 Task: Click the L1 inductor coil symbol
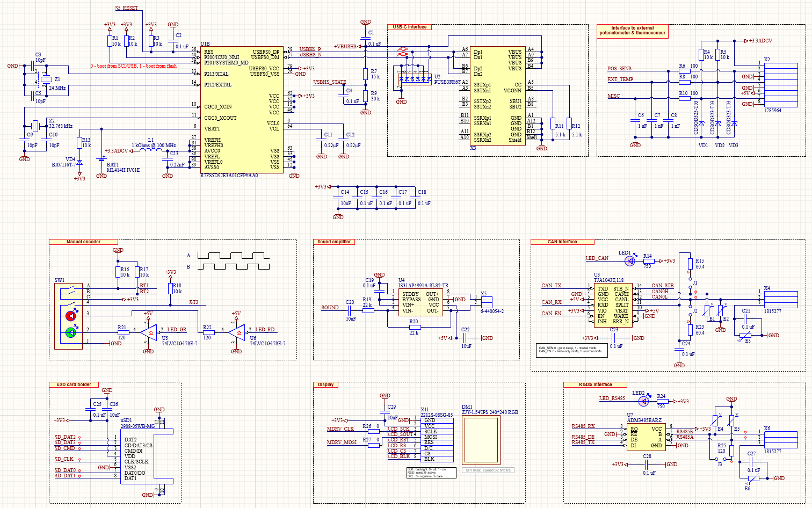pos(151,149)
